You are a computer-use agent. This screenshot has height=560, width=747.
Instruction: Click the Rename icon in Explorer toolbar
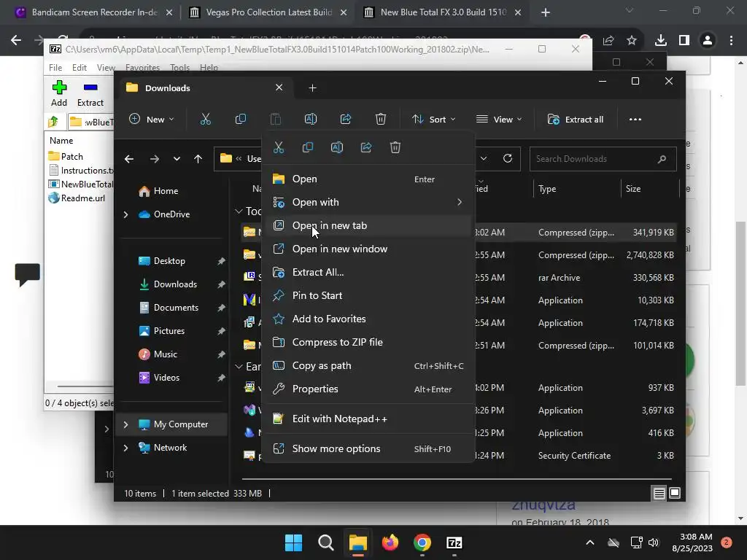(x=311, y=119)
